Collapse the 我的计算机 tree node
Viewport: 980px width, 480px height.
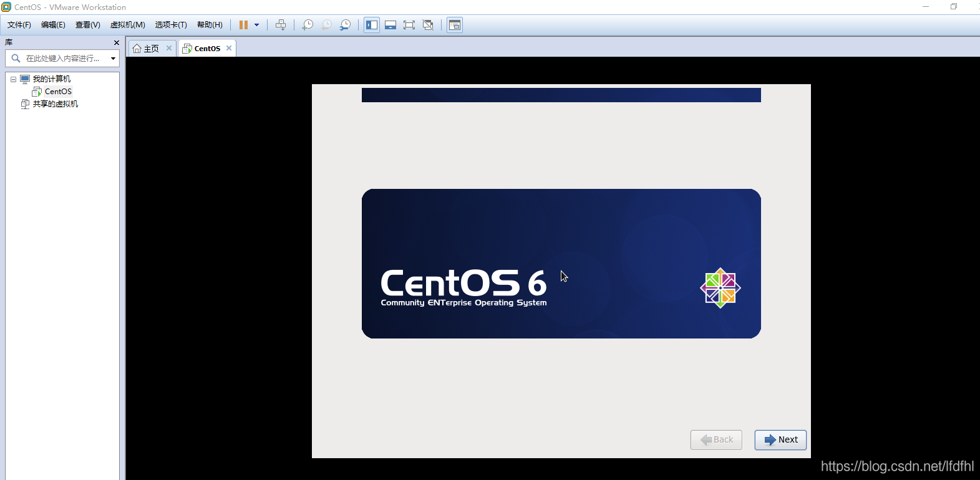click(x=13, y=79)
